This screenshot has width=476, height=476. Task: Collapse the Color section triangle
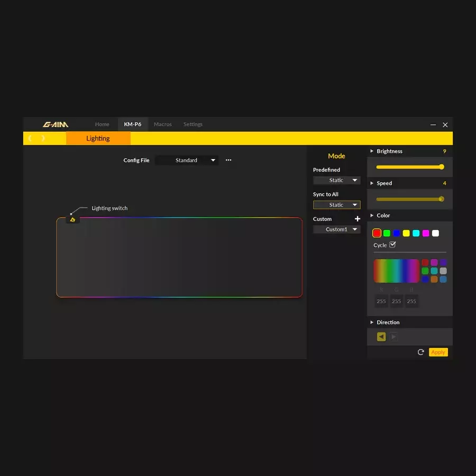[x=372, y=215]
